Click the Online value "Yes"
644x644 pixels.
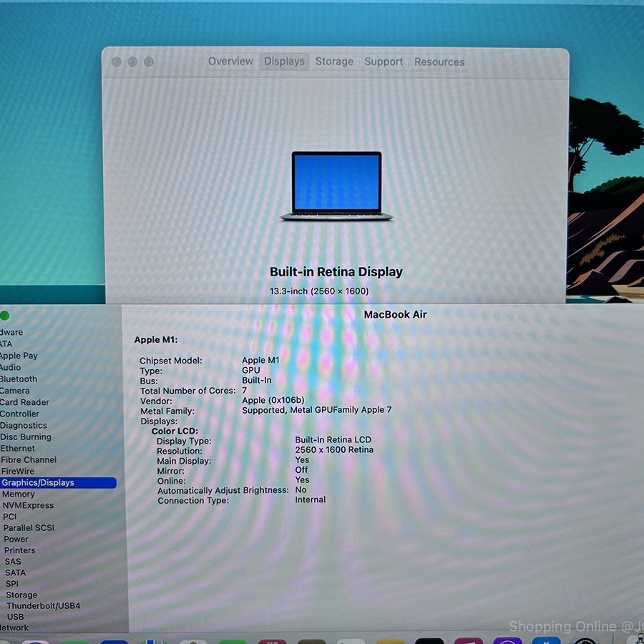pos(302,479)
